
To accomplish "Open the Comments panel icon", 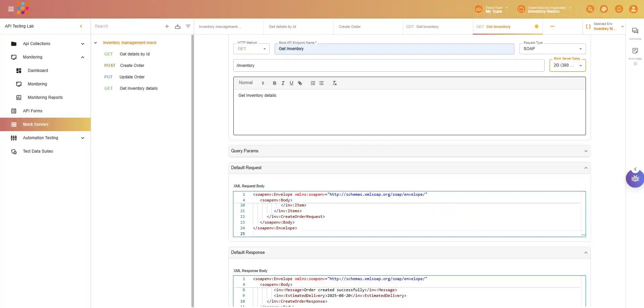I will 635,31.
